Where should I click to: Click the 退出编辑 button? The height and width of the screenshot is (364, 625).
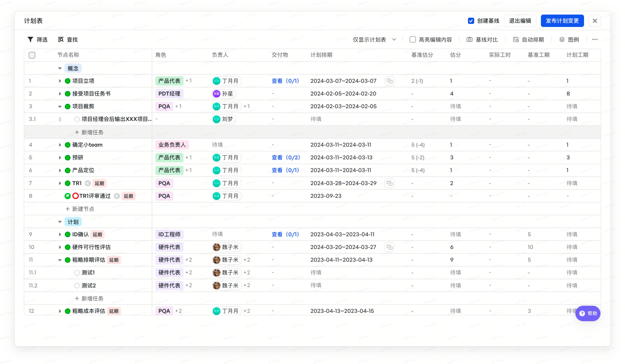520,21
